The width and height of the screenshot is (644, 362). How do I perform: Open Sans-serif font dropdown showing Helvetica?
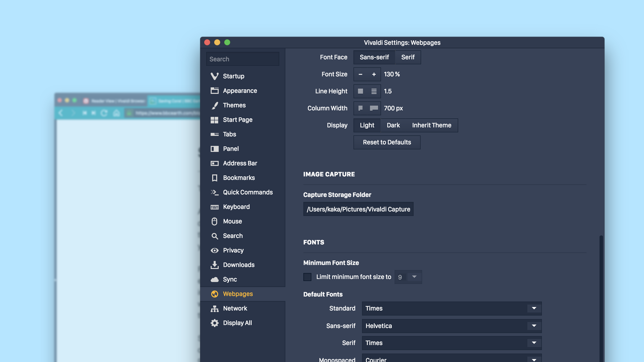coord(451,326)
